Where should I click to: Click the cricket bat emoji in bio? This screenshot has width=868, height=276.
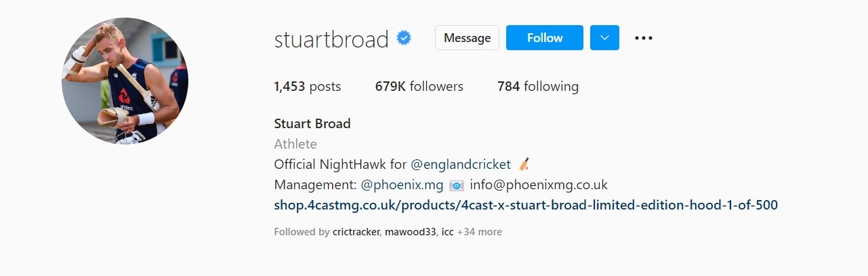[523, 164]
